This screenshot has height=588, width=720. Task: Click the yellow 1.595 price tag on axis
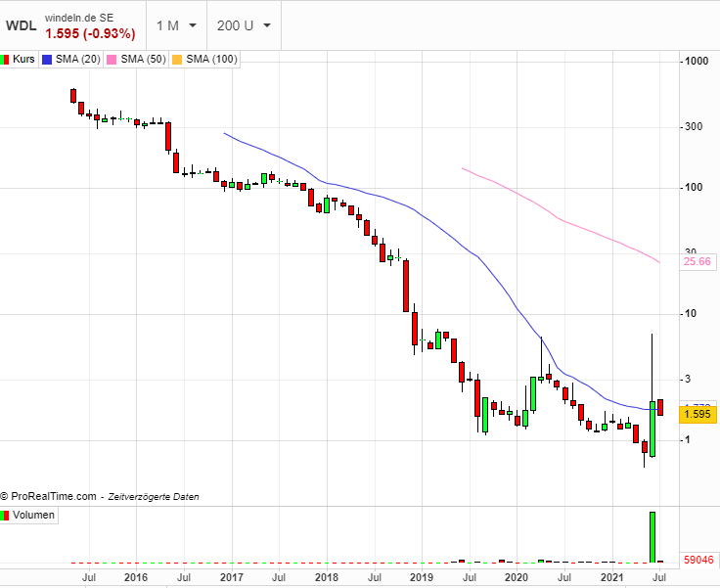pos(698,415)
